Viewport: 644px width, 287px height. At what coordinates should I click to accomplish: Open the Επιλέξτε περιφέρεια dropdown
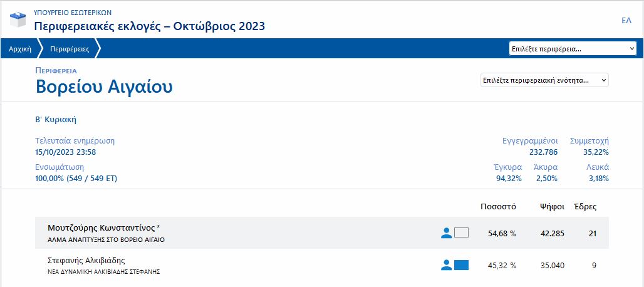[x=573, y=49]
